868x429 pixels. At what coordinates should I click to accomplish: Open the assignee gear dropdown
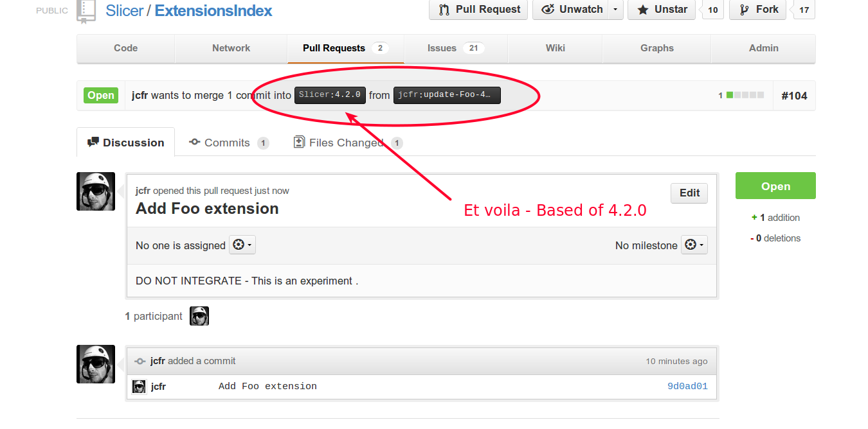click(242, 245)
